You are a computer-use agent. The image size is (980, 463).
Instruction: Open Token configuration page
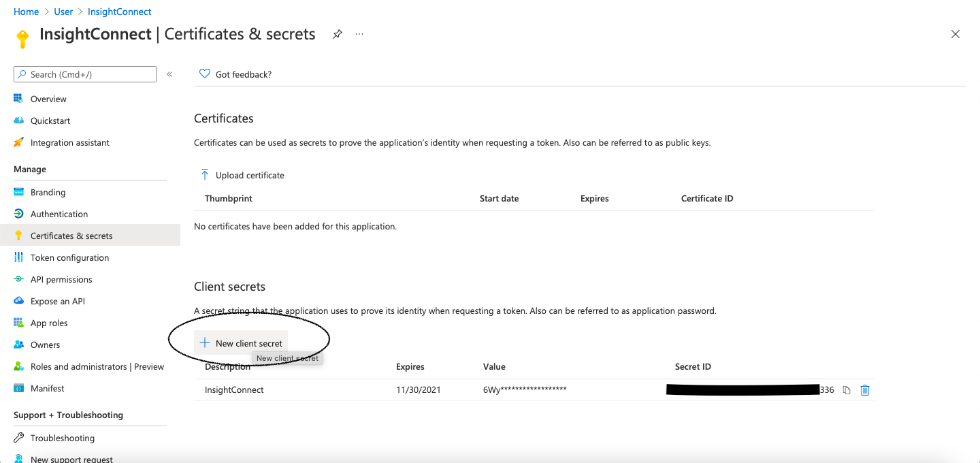(x=69, y=257)
